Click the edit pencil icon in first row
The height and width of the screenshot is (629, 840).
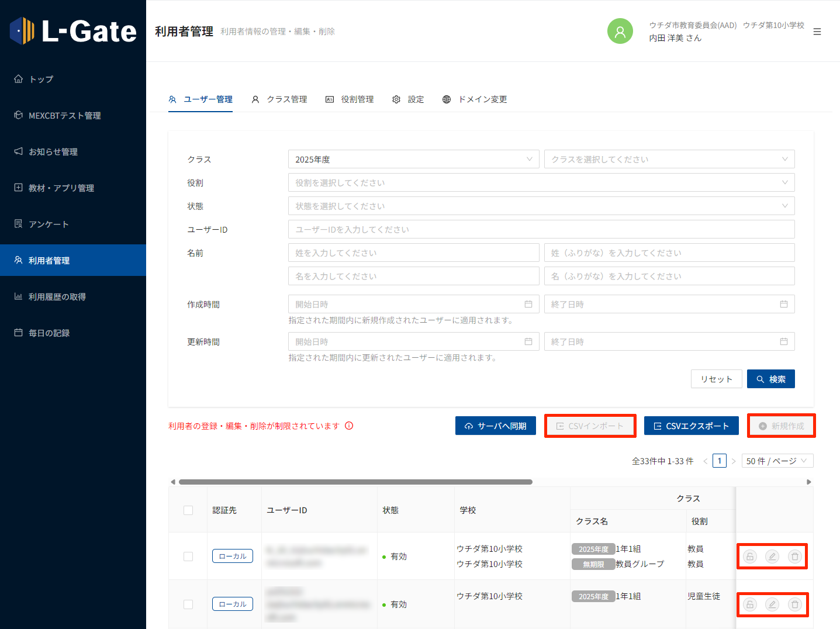tap(772, 557)
